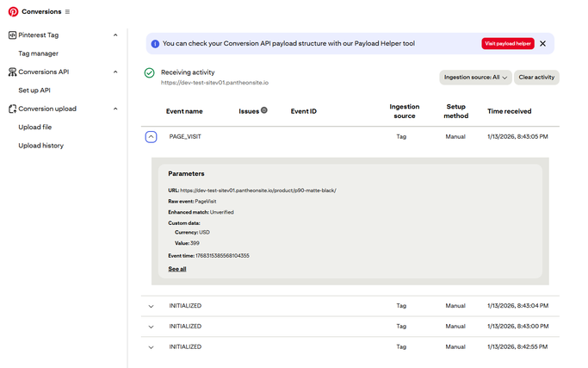Select Upload history in the sidebar
Screen dimensions: 588x368
41,146
